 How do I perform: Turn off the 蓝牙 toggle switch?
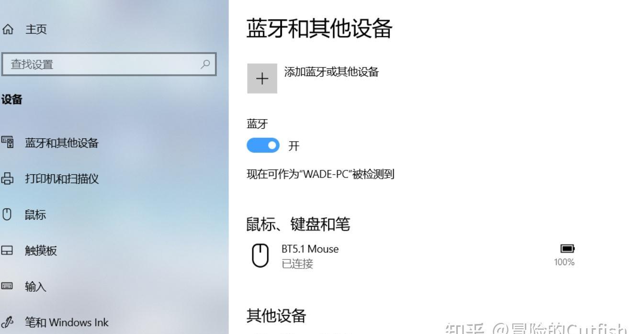pos(263,145)
